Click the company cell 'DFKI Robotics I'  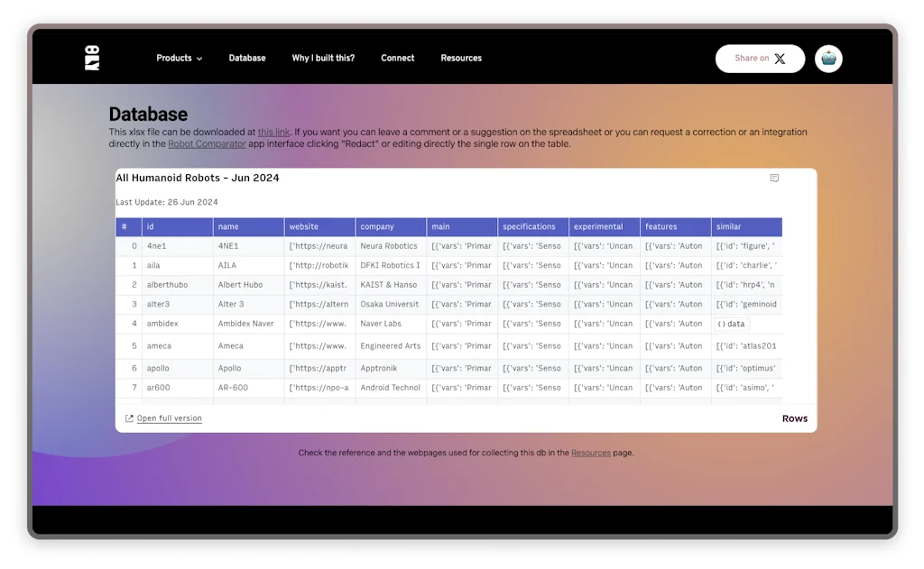coord(391,266)
